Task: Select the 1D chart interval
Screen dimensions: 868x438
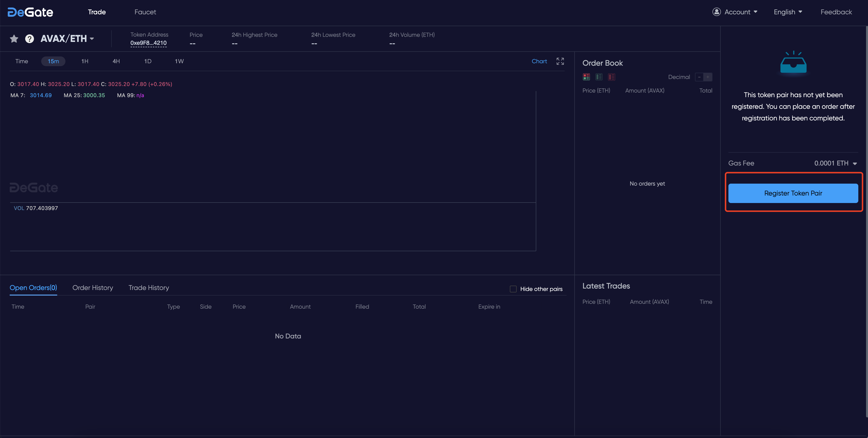Action: (148, 61)
